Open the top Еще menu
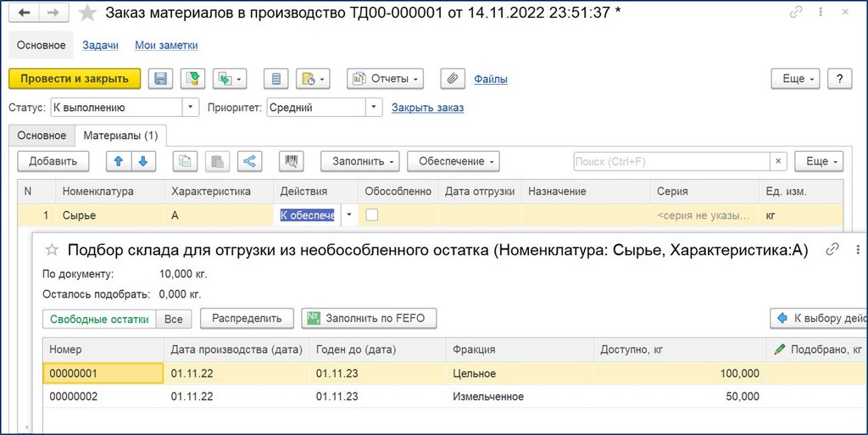The height and width of the screenshot is (435, 868). [795, 79]
